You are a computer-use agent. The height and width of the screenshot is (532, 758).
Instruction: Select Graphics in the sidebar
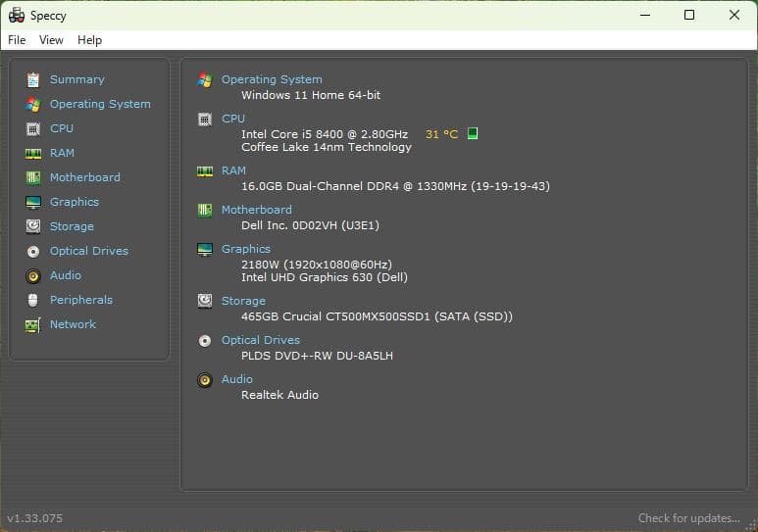[x=75, y=202]
